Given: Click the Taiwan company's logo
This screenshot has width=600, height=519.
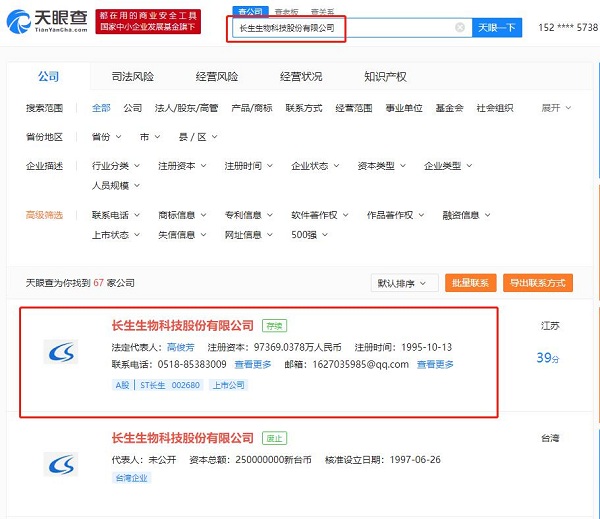Looking at the screenshot, I should 61,464.
